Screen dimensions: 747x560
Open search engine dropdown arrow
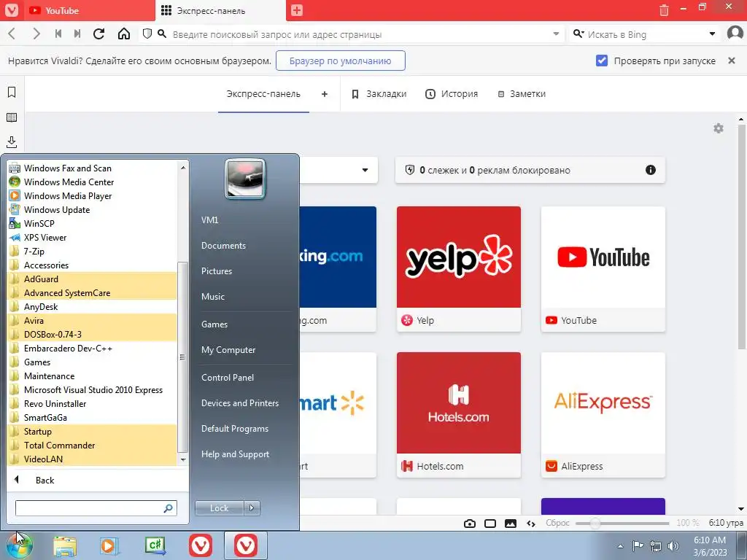click(712, 34)
